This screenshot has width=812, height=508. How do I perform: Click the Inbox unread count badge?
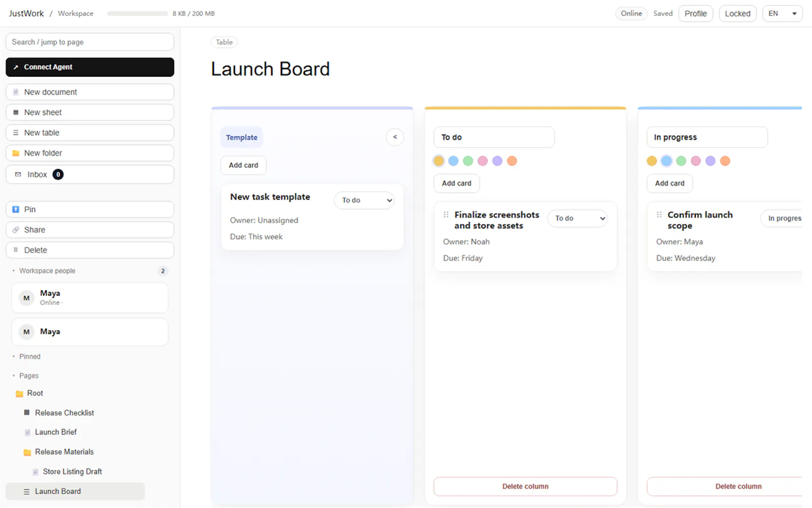58,174
